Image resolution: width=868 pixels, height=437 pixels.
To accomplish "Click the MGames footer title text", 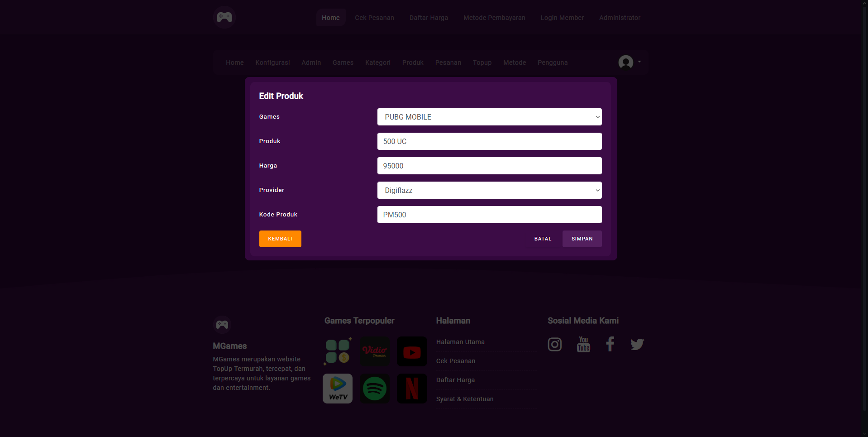I will (x=230, y=346).
